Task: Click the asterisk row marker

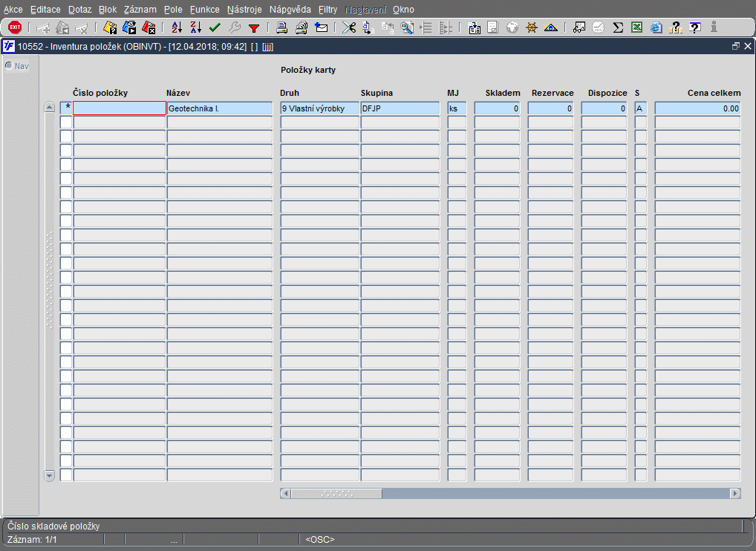Action: (66, 108)
